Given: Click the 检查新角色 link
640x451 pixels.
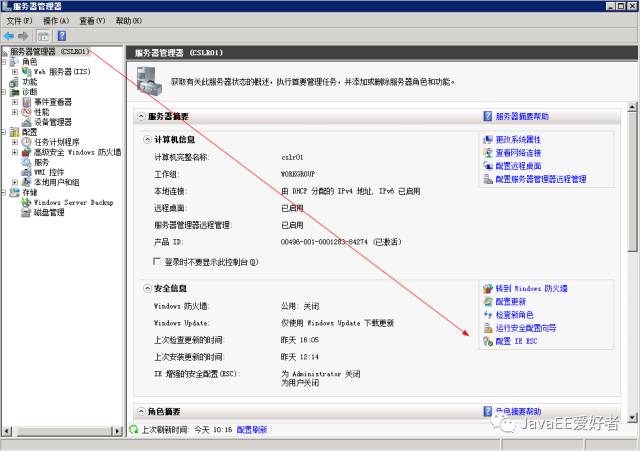Looking at the screenshot, I should point(514,315).
